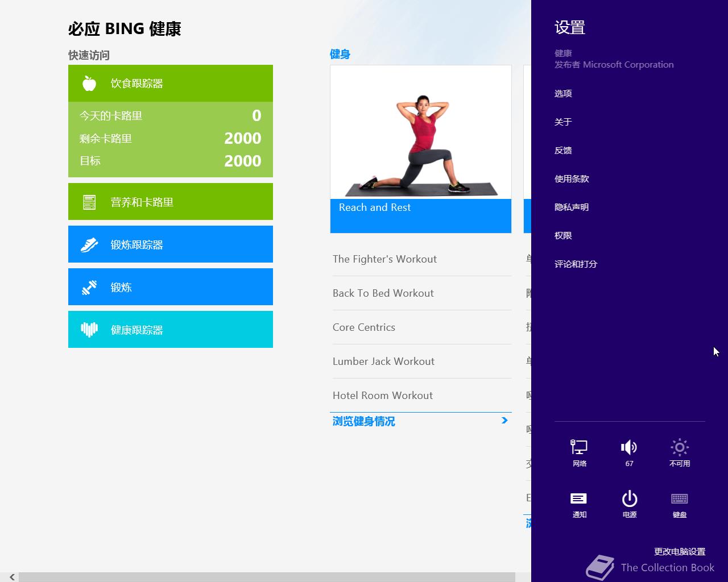The image size is (728, 582).
Task: Open 使用条款 in settings panel
Action: point(572,178)
